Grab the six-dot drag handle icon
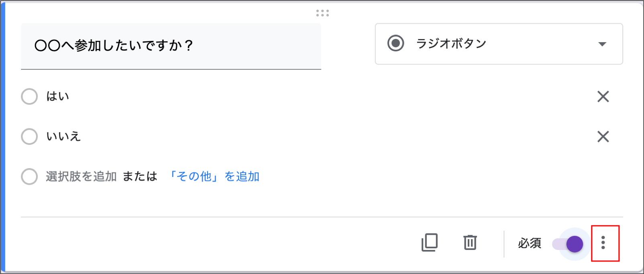644x274 pixels. [322, 13]
